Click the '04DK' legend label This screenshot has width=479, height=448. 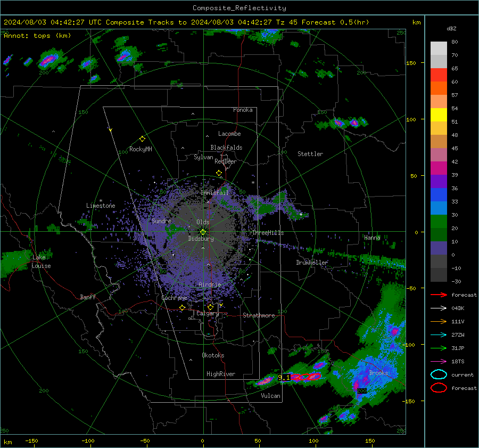(x=458, y=308)
